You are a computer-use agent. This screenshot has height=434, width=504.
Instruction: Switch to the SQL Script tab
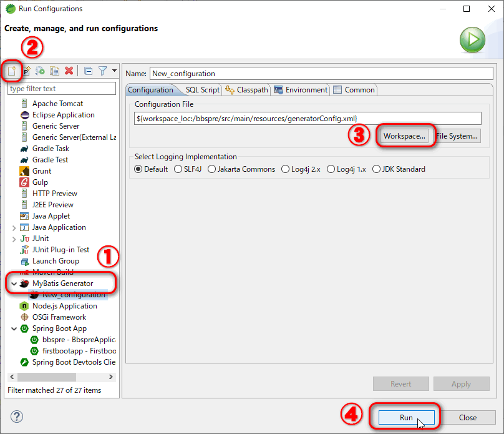(198, 90)
